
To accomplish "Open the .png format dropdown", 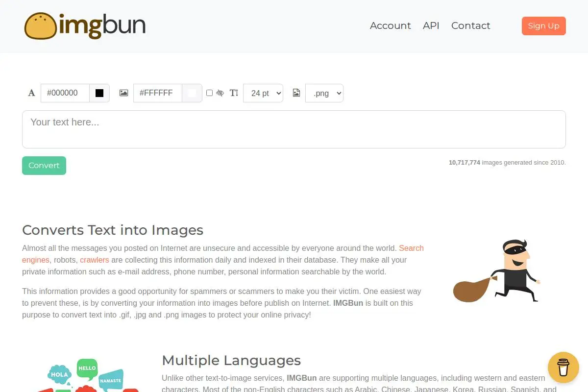I will pyautogui.click(x=324, y=93).
